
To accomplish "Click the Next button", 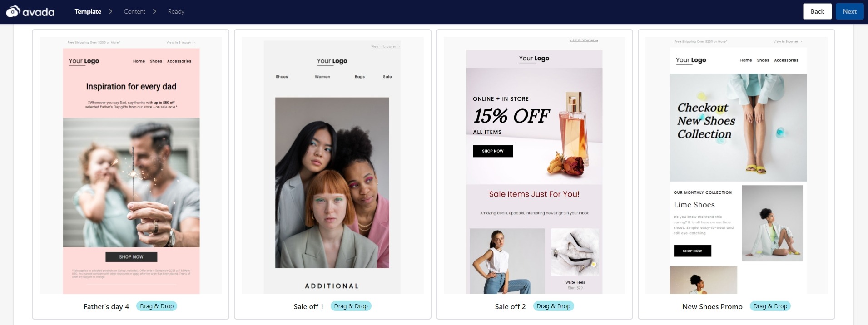I will point(849,11).
